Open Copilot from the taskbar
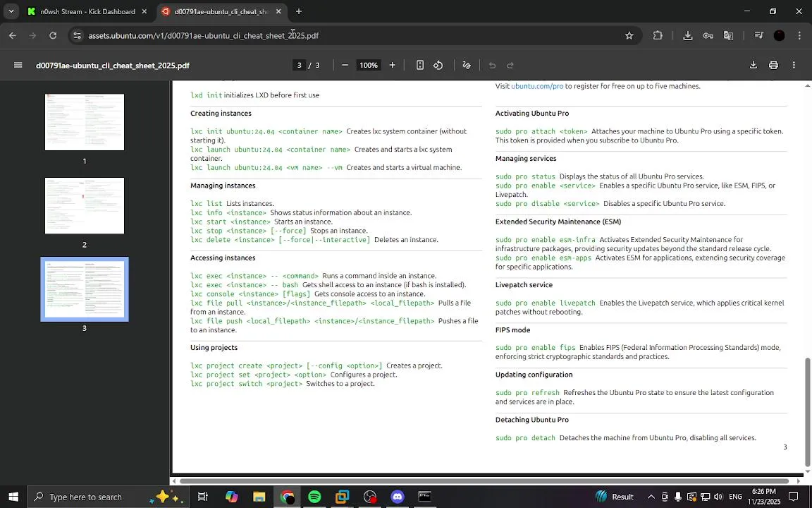This screenshot has width=812, height=508. click(x=231, y=497)
